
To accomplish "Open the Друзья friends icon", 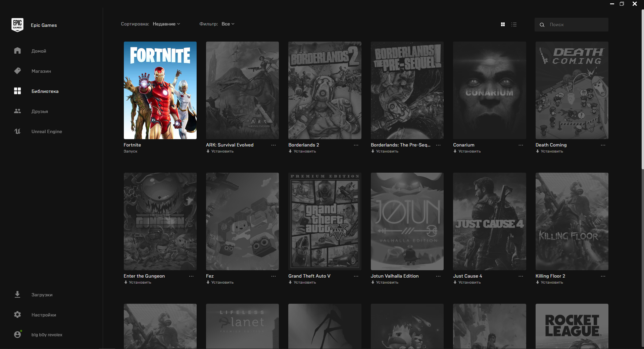I will pos(17,111).
